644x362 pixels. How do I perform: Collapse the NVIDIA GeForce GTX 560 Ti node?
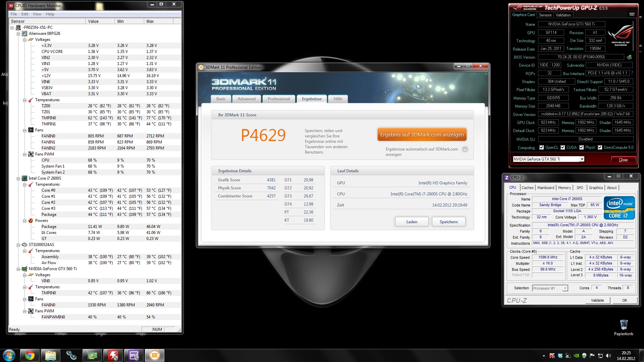18,269
